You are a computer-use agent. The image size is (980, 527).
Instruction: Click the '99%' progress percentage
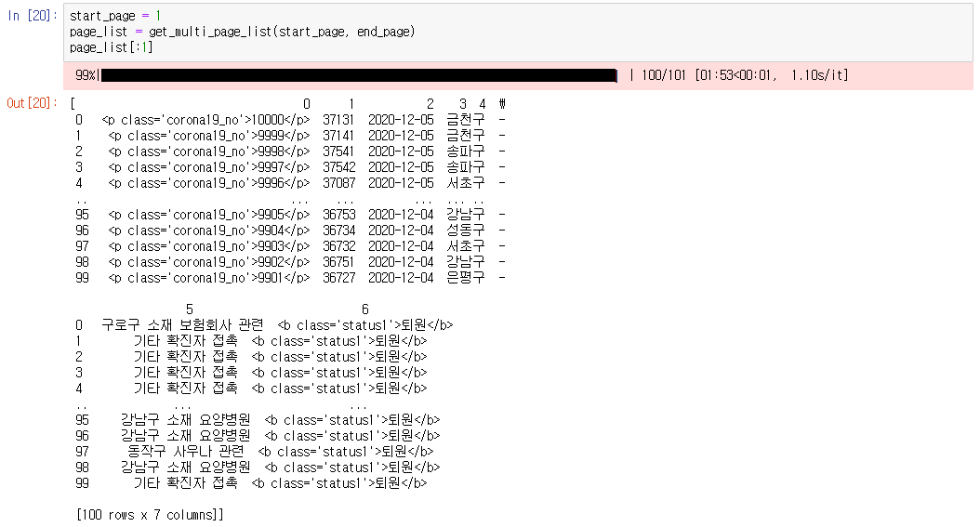tap(86, 75)
